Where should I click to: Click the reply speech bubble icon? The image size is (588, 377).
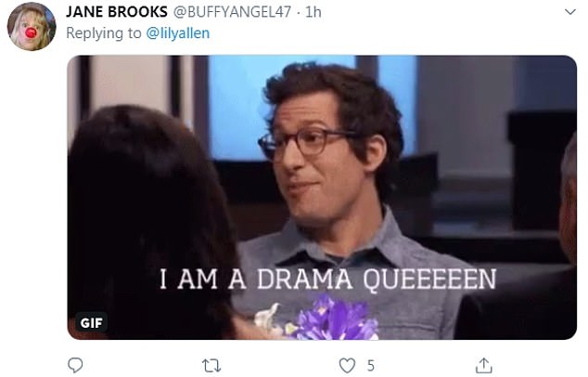[x=75, y=365]
